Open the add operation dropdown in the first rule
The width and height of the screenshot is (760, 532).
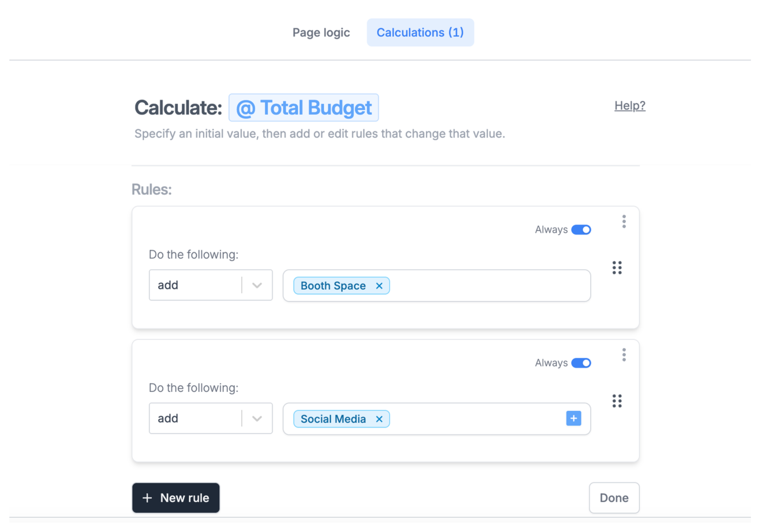click(211, 285)
